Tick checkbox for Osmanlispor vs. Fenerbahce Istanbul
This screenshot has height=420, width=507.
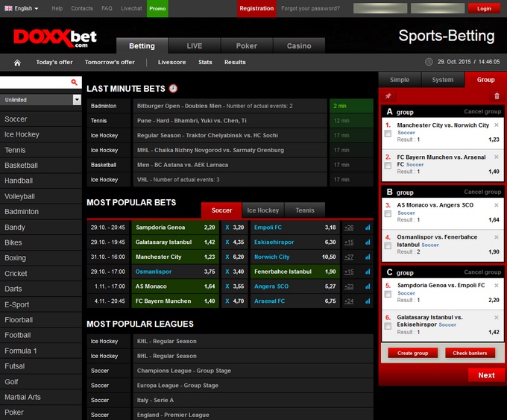(x=388, y=245)
